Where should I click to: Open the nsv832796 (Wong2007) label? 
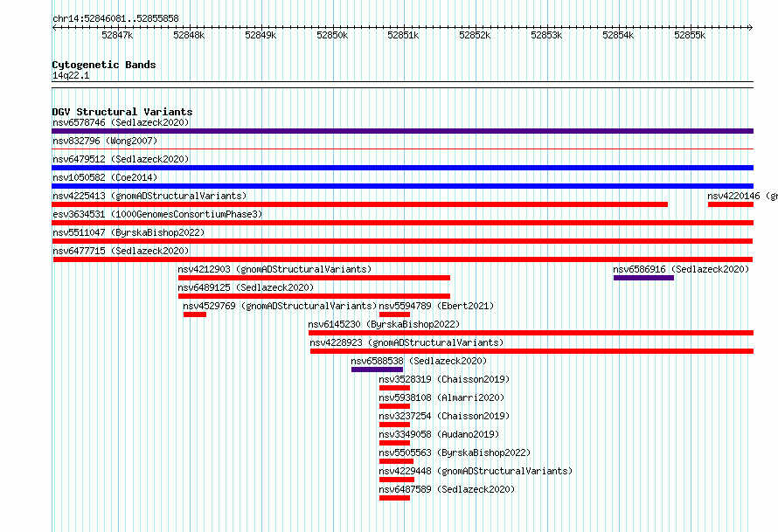pos(105,141)
